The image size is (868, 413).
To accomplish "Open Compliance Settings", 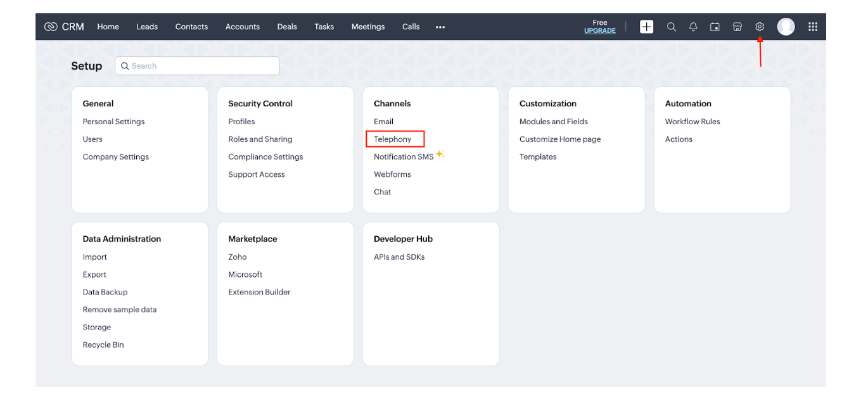I will click(265, 157).
